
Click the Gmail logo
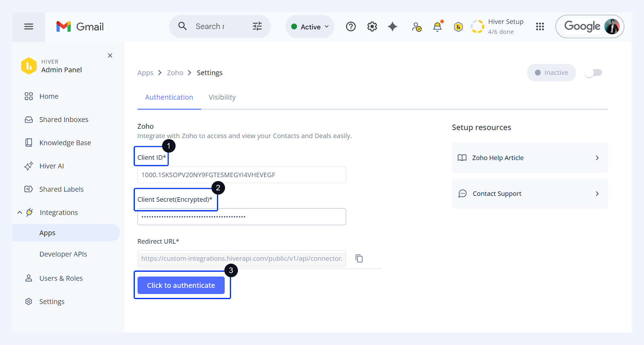point(80,27)
